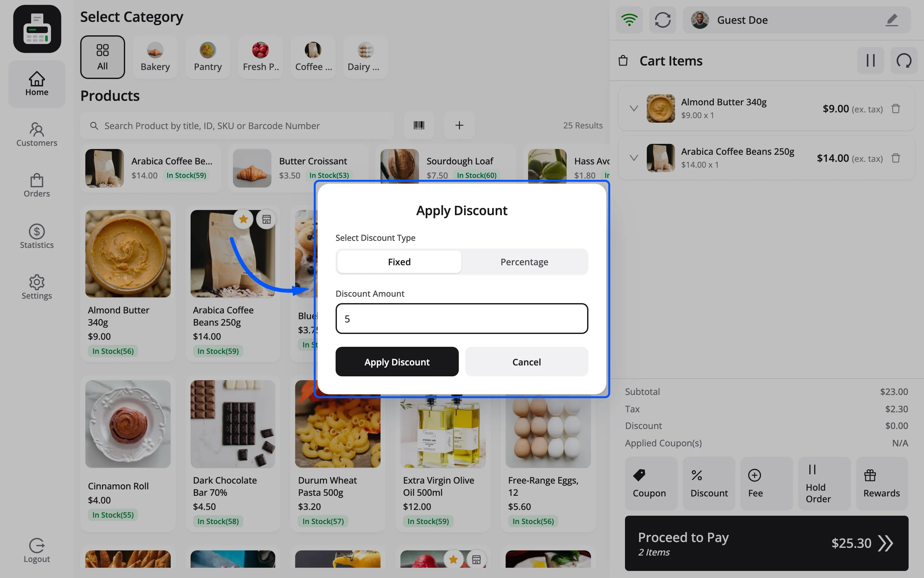This screenshot has width=924, height=578.
Task: Delete Almond Butter 340g from cart
Action: (896, 109)
